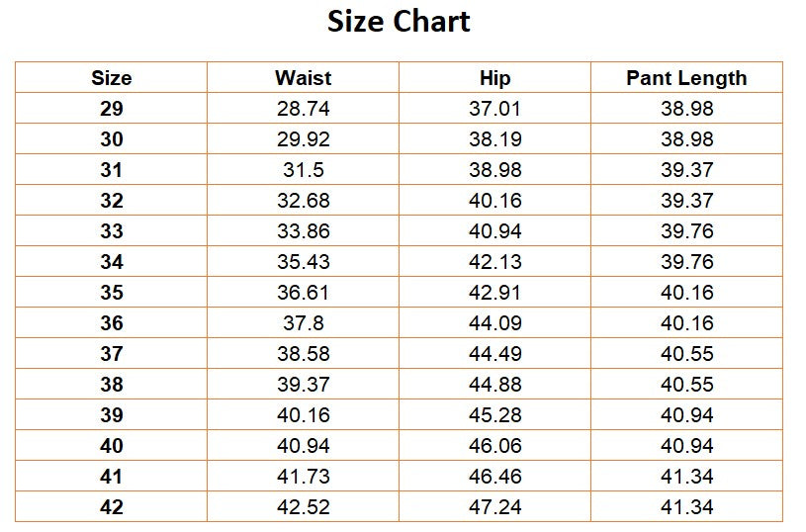
Task: Click pant length for size 33
Action: [x=686, y=231]
